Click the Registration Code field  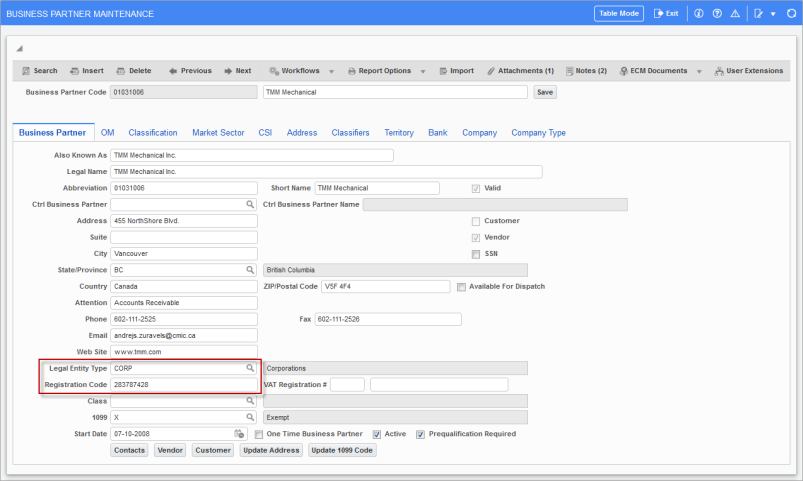[184, 385]
